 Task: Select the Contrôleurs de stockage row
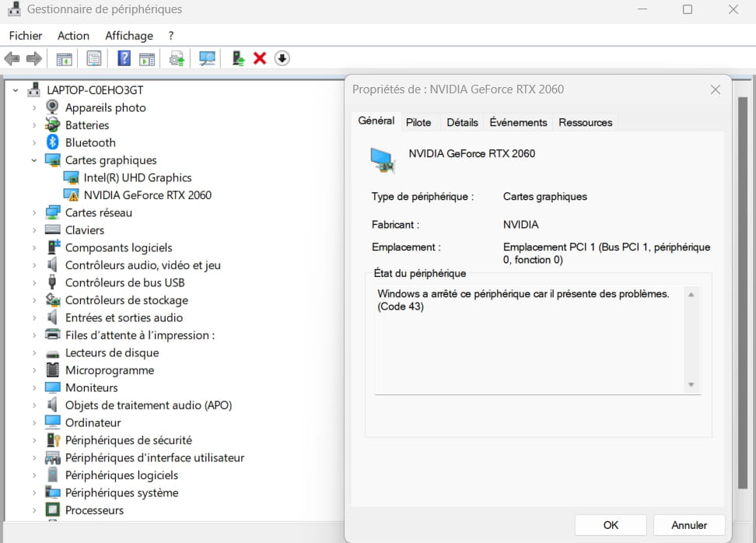[x=117, y=300]
